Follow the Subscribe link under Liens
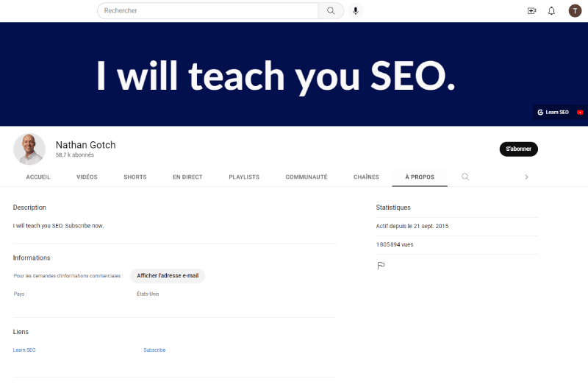This screenshot has height=390, width=588. point(154,350)
